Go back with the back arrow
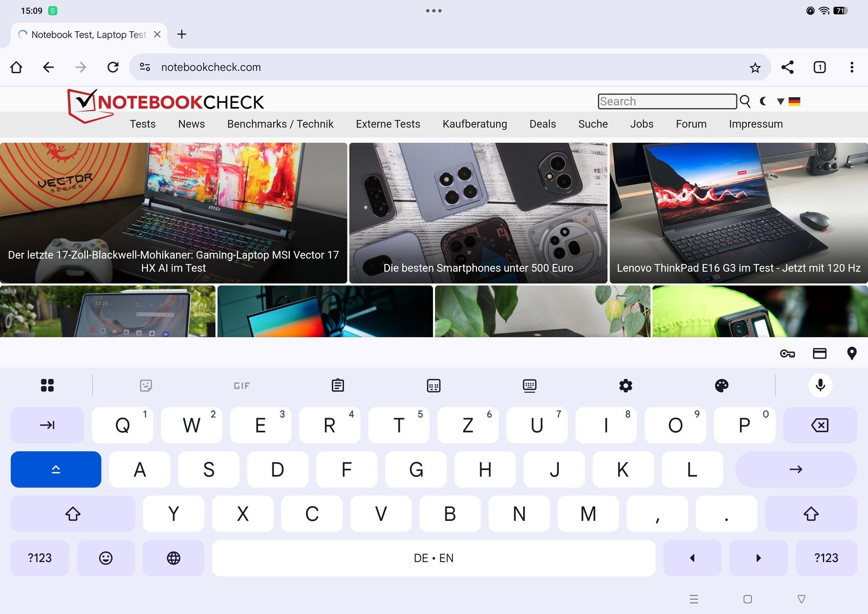 tap(49, 67)
